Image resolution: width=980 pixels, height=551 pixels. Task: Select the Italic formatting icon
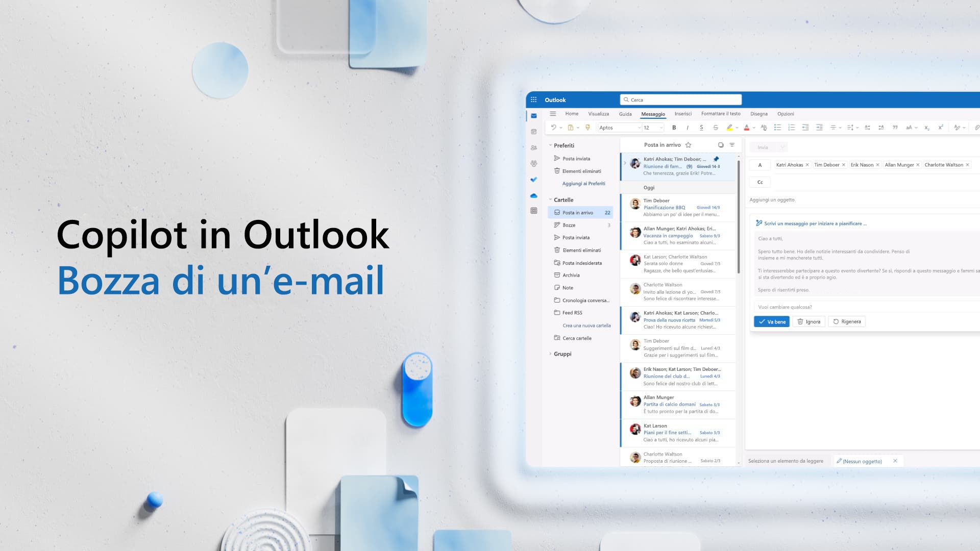click(x=688, y=128)
